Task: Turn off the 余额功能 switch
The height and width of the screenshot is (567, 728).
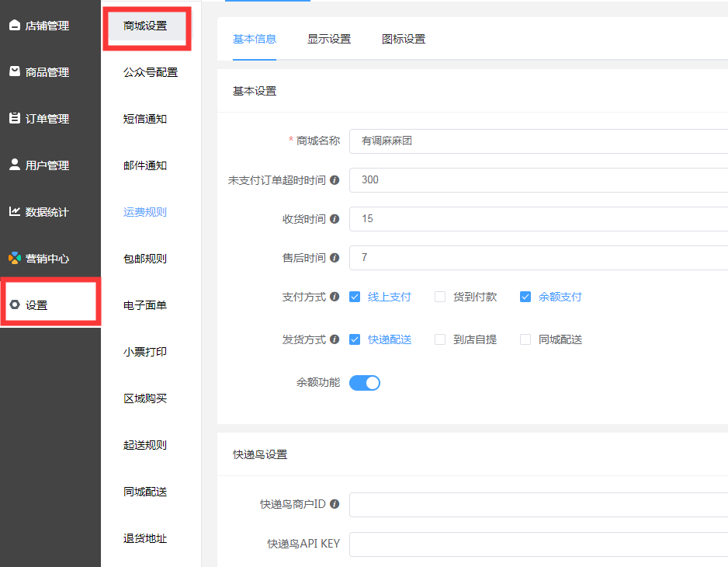Action: click(x=365, y=383)
